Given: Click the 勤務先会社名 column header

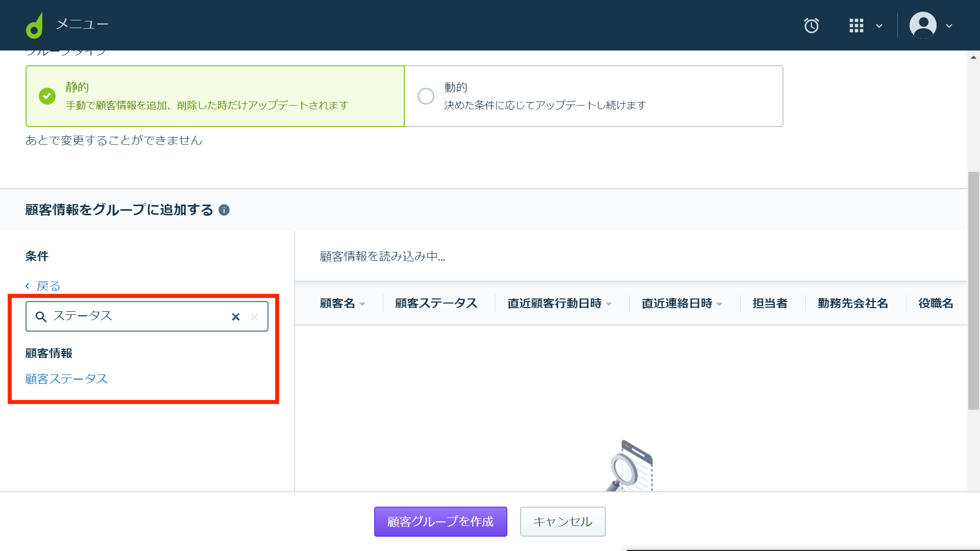Looking at the screenshot, I should point(853,304).
